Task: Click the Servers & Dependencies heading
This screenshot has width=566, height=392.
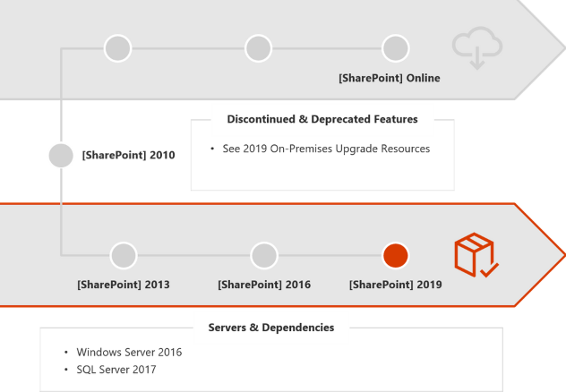Action: (x=271, y=328)
